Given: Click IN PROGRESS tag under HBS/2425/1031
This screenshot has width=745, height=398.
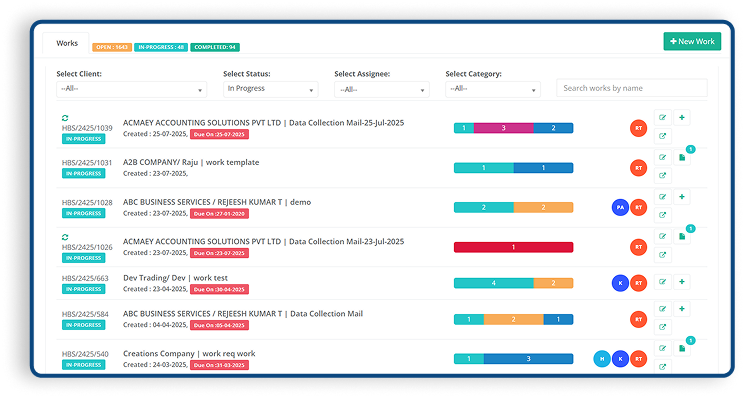Looking at the screenshot, I should (x=84, y=173).
